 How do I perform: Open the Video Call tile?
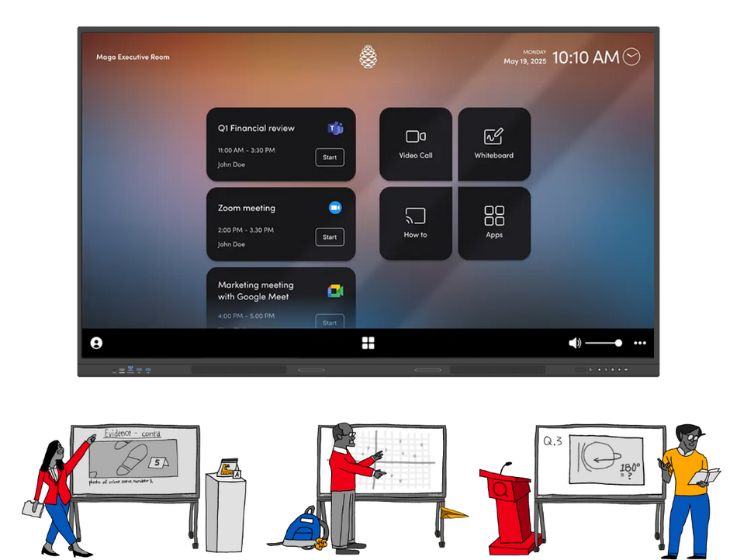point(416,144)
